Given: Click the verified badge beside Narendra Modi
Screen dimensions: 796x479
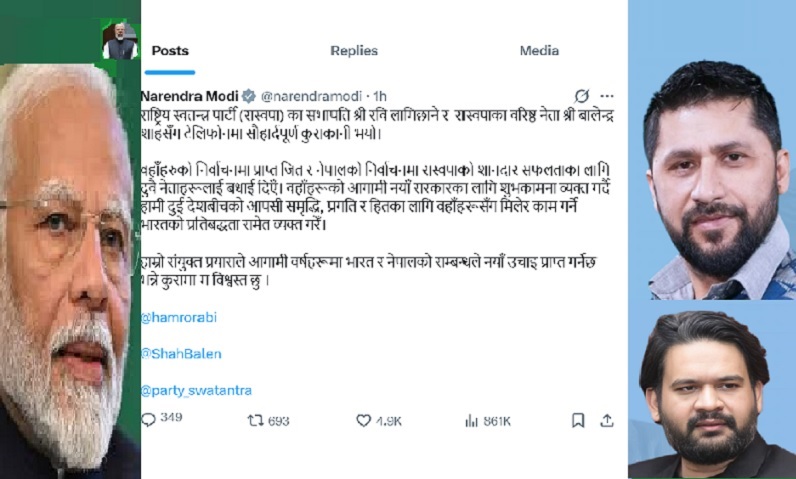Looking at the screenshot, I should point(248,95).
